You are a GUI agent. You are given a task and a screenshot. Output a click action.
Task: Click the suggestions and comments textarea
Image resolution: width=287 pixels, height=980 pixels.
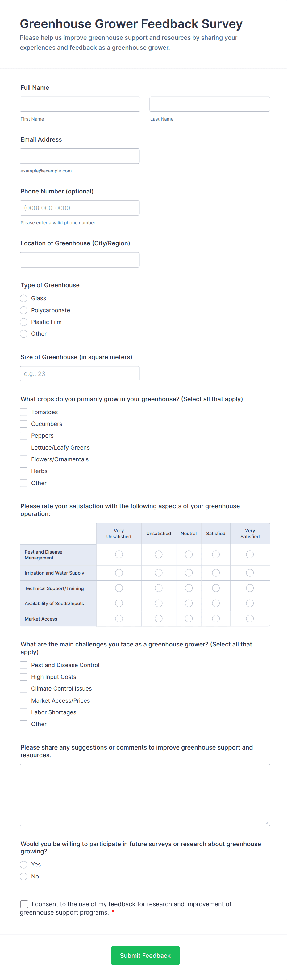[x=145, y=795]
